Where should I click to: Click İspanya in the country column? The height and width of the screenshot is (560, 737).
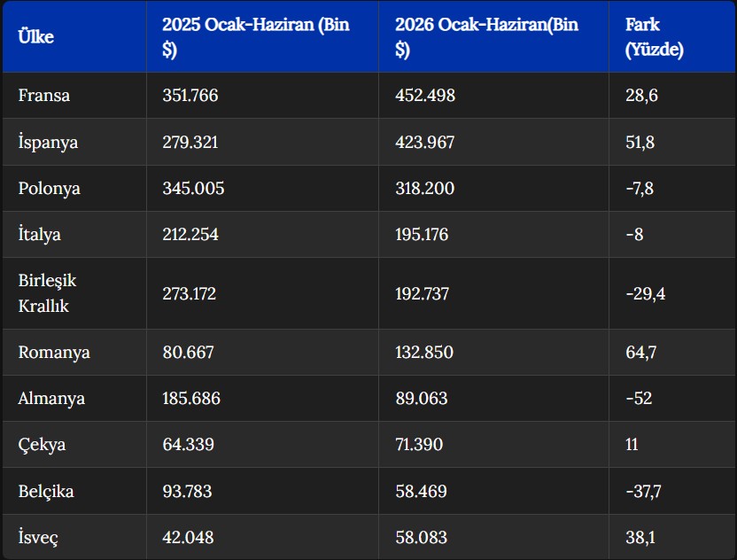[48, 142]
